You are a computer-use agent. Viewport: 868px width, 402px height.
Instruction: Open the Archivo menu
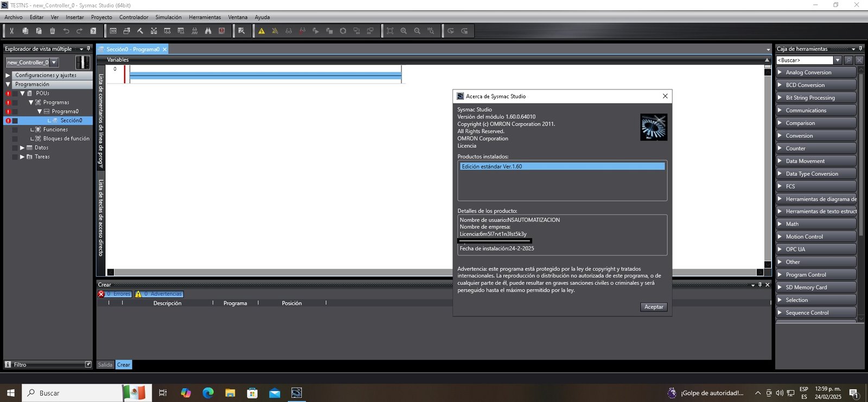pos(14,17)
